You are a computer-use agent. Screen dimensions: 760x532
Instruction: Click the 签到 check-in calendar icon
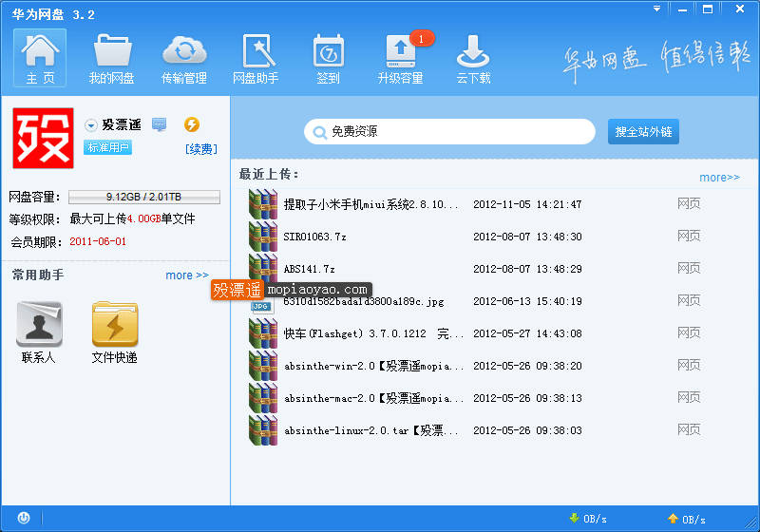[x=328, y=58]
